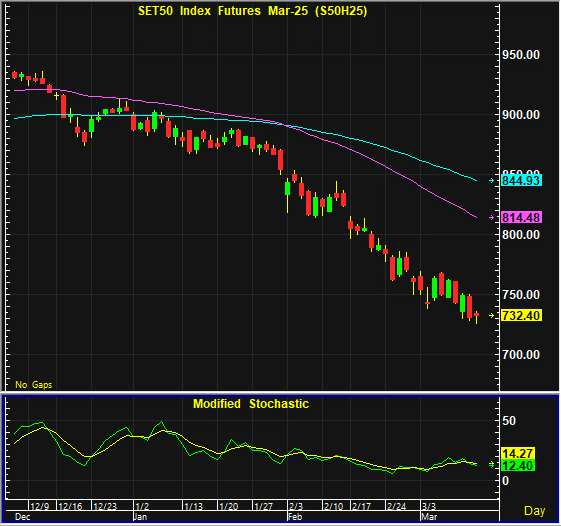
Task: Click the Jan month label
Action: coord(140,517)
